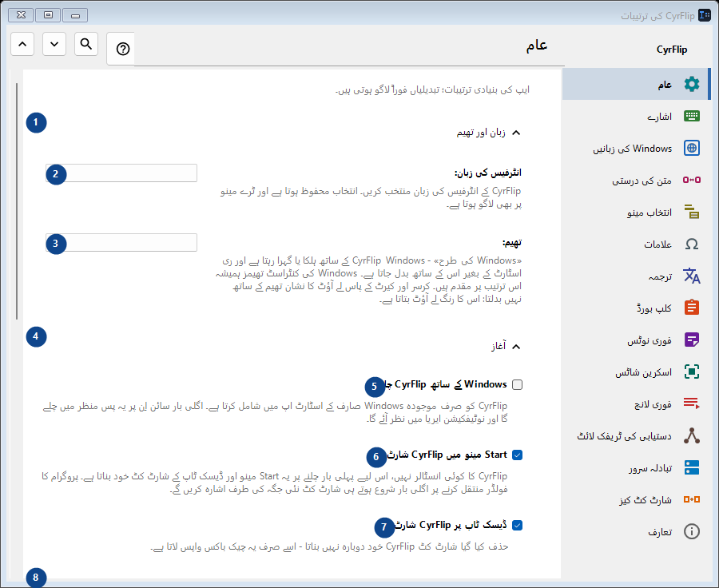Click the clipboard icon for کلپ بورڈ
Viewport: 719px width, 588px height.
[x=692, y=308]
